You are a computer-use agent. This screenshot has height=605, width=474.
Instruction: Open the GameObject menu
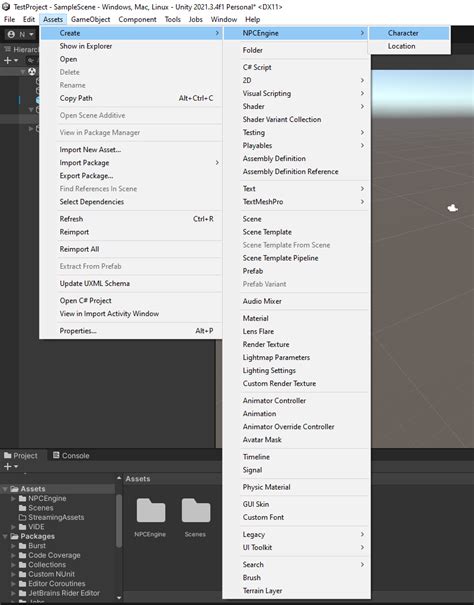90,19
